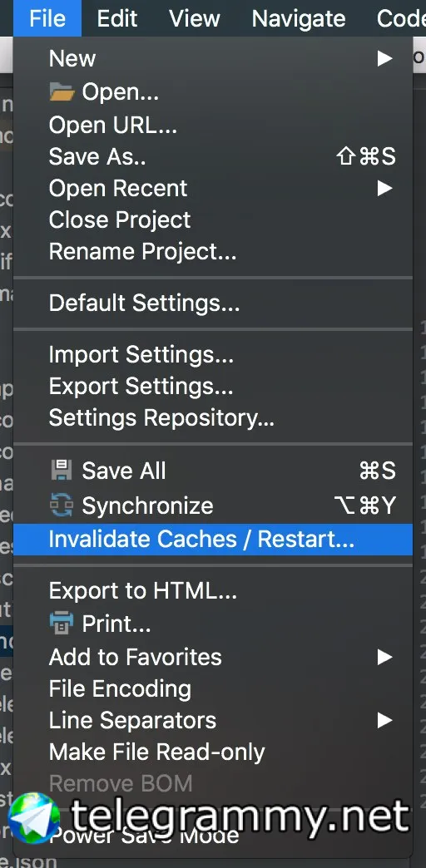
Task: Open the View menu in menu bar
Action: (195, 19)
